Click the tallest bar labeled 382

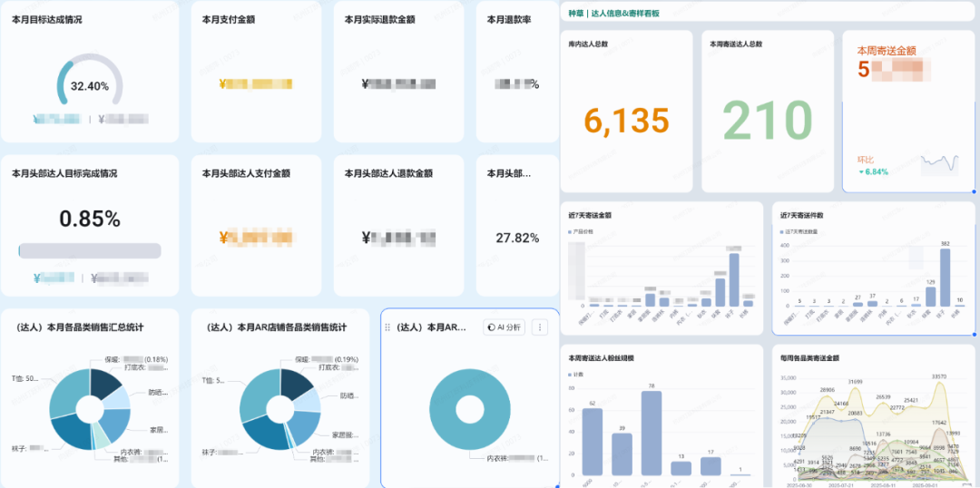click(919, 279)
